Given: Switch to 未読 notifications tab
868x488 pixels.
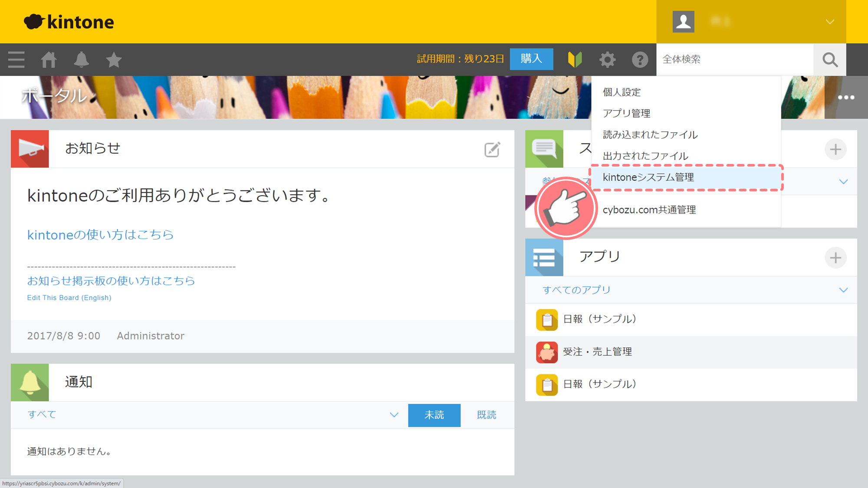Looking at the screenshot, I should click(434, 415).
